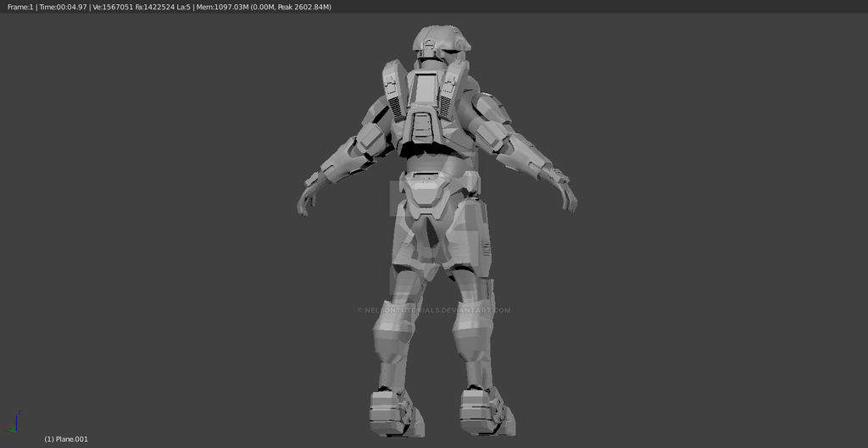Screen dimensions: 868x448
Task: Click the "Frame:1" render info text
Action: 20,7
